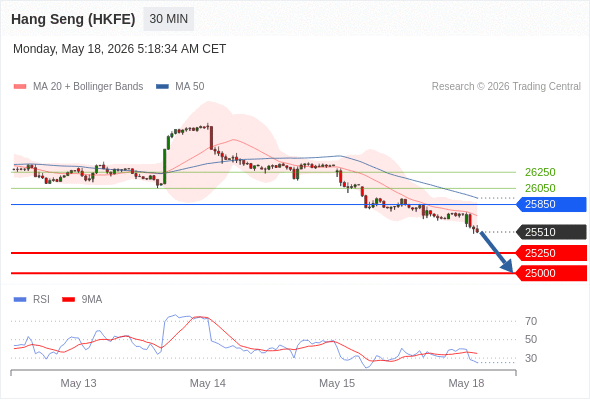Select the blue 25850 pivot price tag
This screenshot has height=400, width=590.
(x=551, y=204)
